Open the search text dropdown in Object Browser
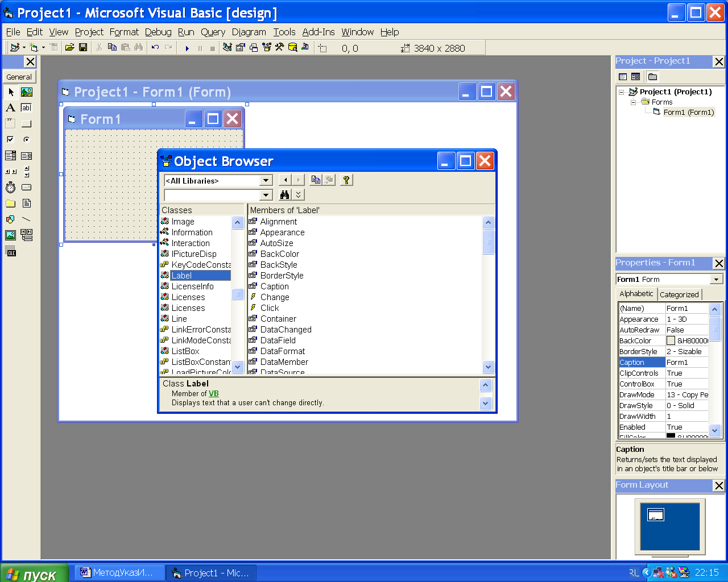 point(266,195)
